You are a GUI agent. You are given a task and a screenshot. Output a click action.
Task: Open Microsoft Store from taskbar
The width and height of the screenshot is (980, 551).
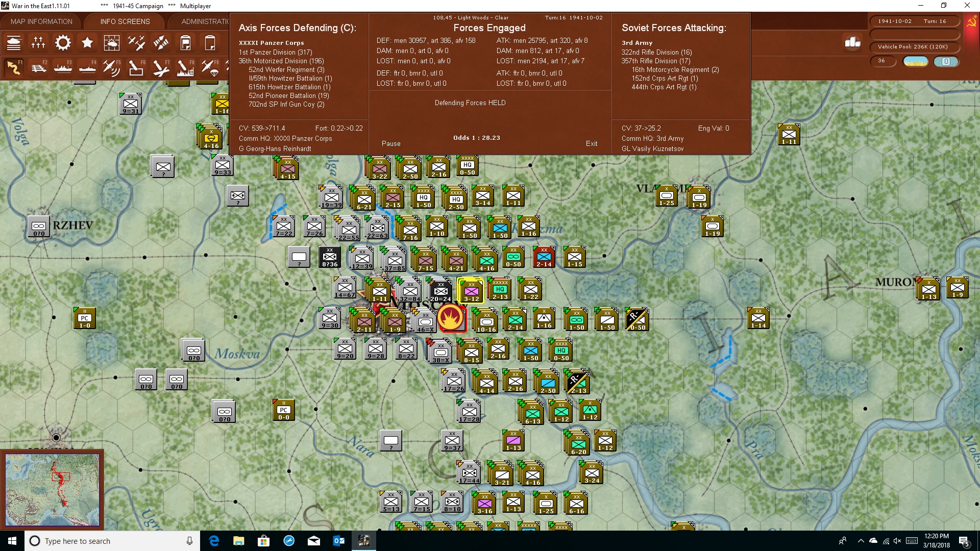pos(264,541)
